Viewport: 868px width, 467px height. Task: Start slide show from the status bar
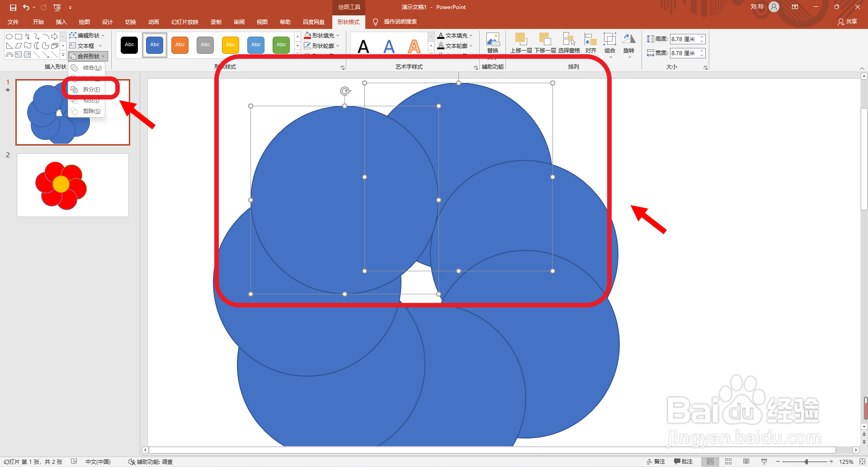[x=764, y=462]
